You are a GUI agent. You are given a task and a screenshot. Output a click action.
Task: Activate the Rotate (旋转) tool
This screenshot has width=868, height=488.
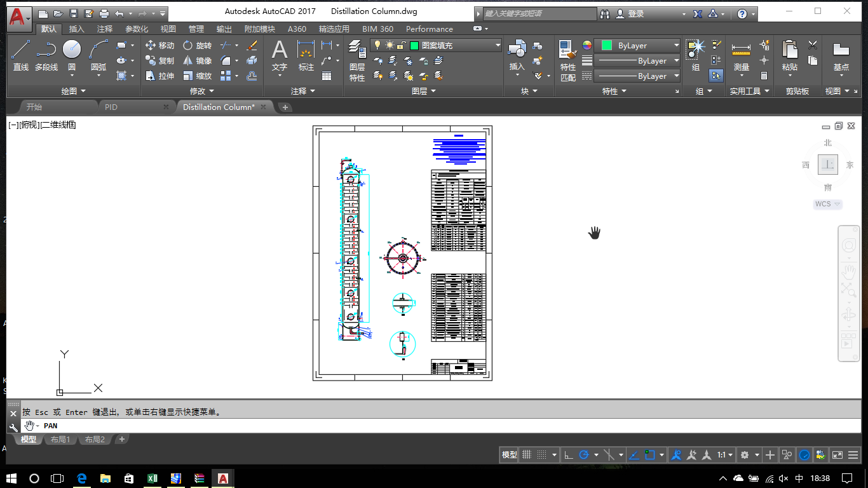click(197, 46)
